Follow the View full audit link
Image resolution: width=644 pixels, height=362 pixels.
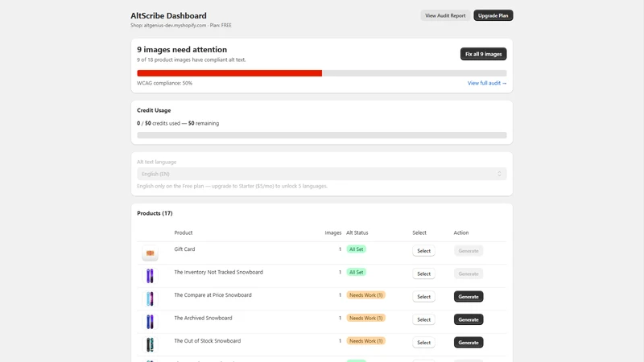[x=487, y=83]
